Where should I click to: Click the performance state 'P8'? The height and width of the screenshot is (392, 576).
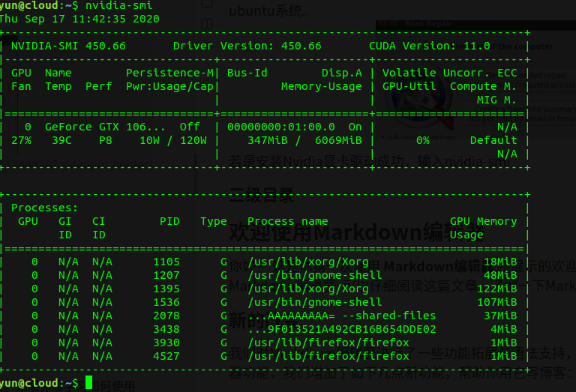click(106, 140)
